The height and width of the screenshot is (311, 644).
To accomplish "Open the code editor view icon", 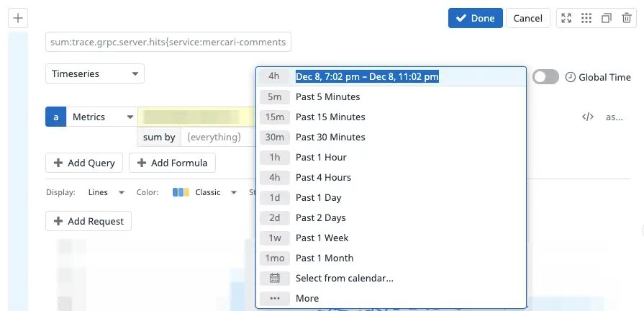I will coord(587,117).
